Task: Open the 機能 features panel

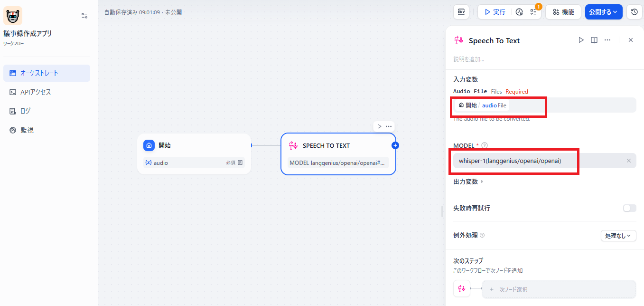Action: (563, 11)
